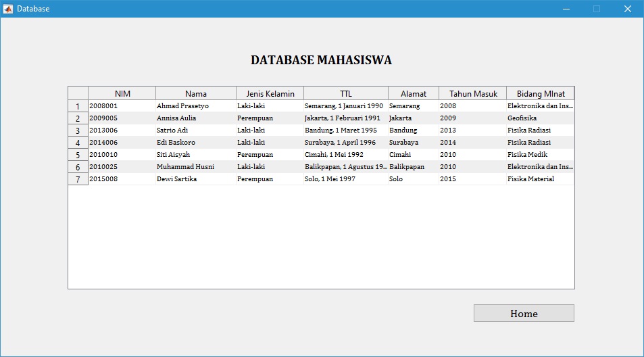
Task: Click the Fisika Medik cell
Action: pos(540,155)
